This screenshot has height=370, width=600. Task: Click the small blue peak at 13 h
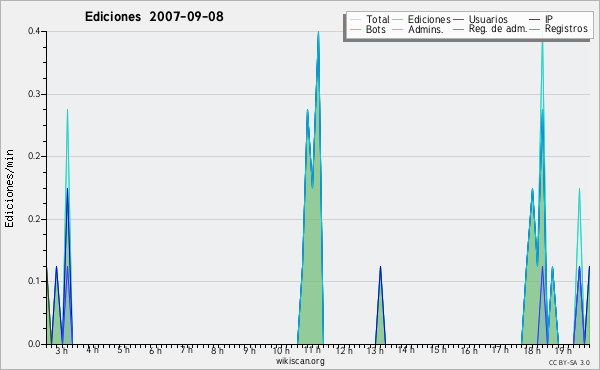coord(380,306)
